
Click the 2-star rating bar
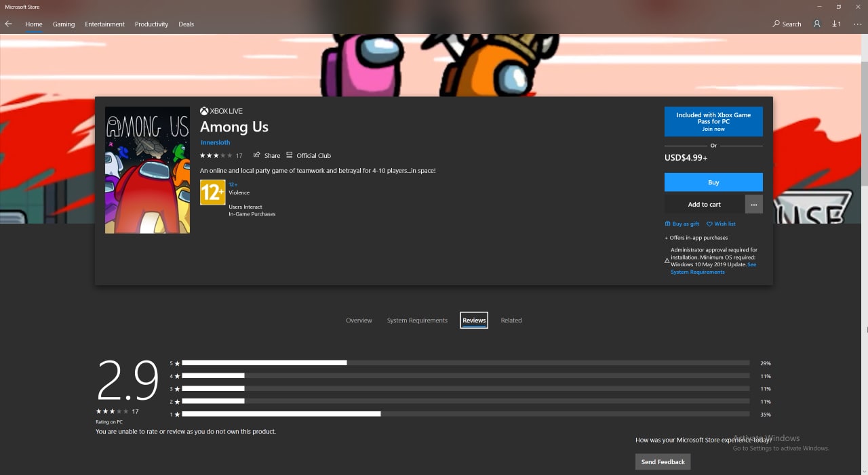(x=465, y=401)
